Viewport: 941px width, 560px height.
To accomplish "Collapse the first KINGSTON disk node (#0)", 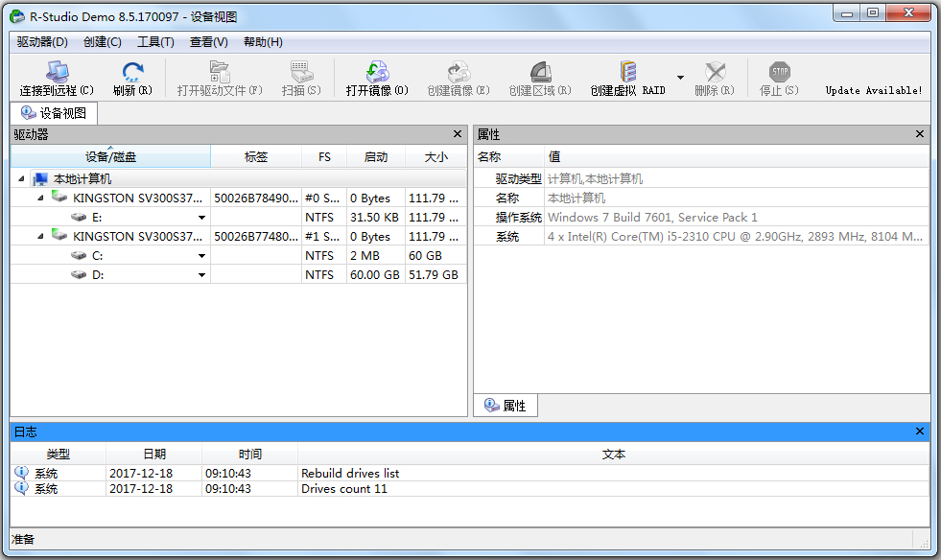I will [40, 198].
